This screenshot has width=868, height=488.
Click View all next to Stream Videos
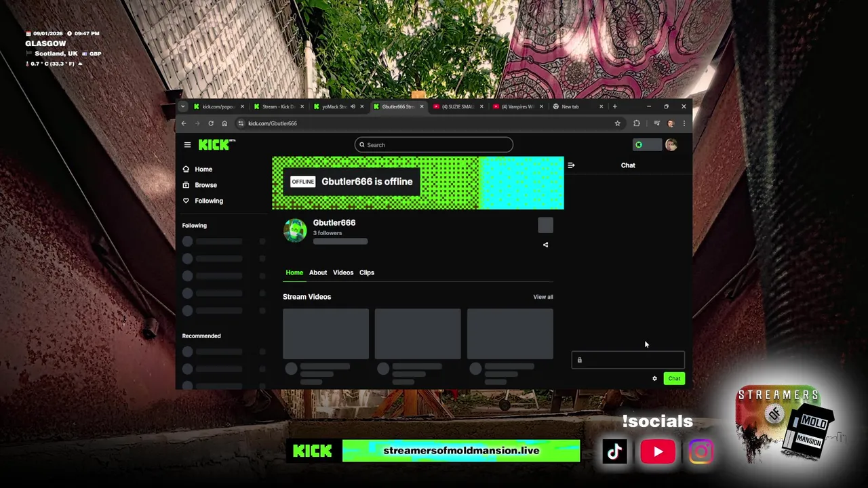coord(543,297)
